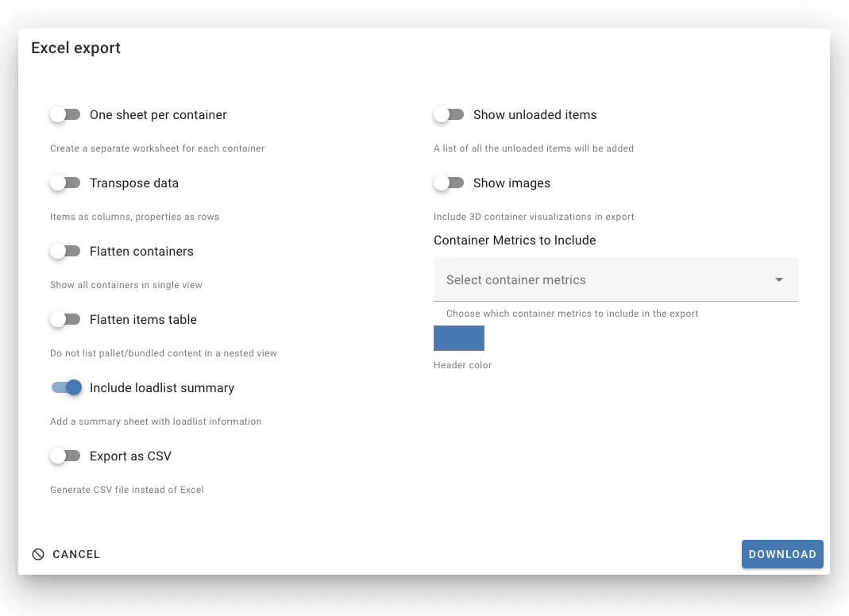
Task: Enable Export as CSV
Action: tap(65, 456)
